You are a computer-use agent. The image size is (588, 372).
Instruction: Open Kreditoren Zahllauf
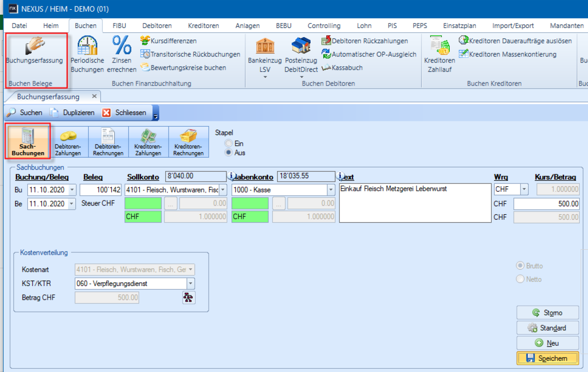pyautogui.click(x=439, y=54)
